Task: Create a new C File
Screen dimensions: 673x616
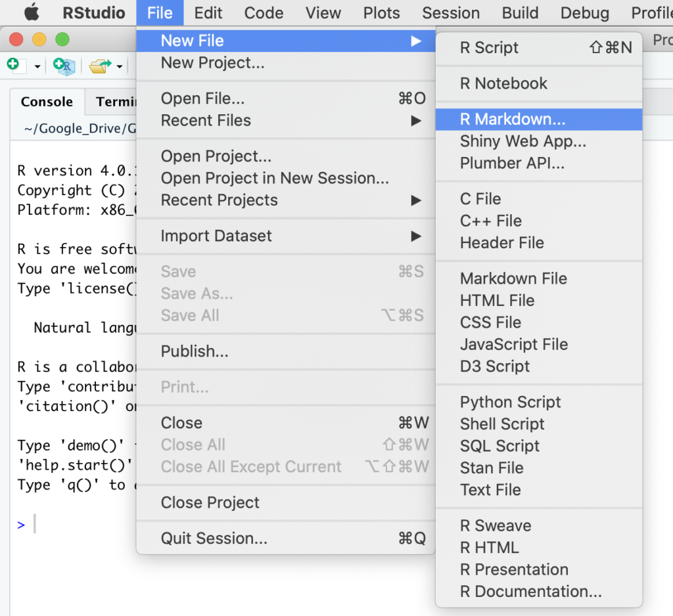Action: (x=539, y=199)
